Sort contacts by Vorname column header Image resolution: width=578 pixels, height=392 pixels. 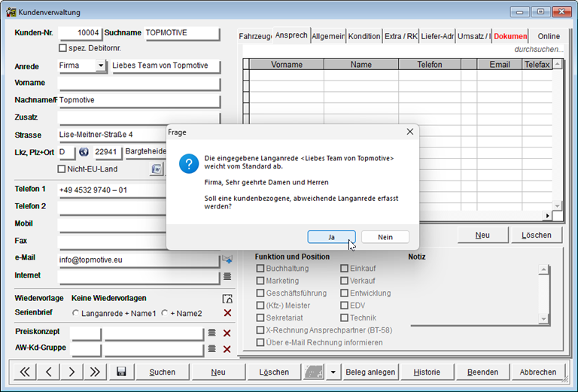[x=287, y=64]
